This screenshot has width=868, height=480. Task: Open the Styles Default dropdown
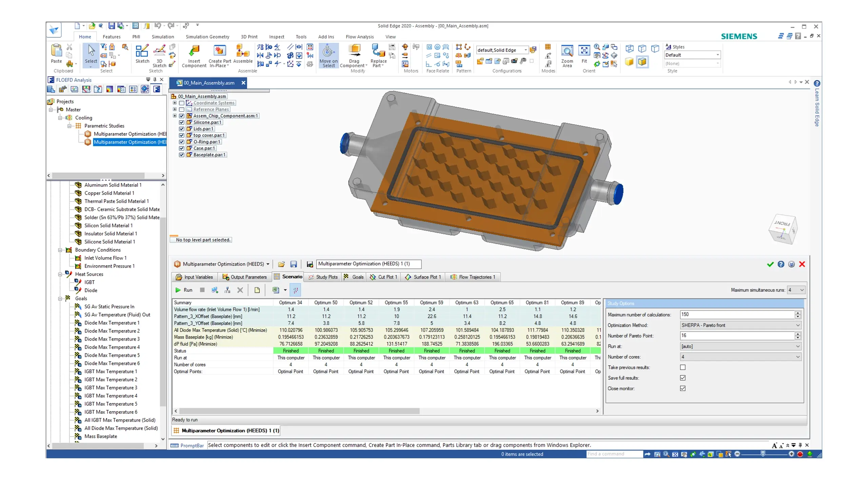tap(692, 55)
